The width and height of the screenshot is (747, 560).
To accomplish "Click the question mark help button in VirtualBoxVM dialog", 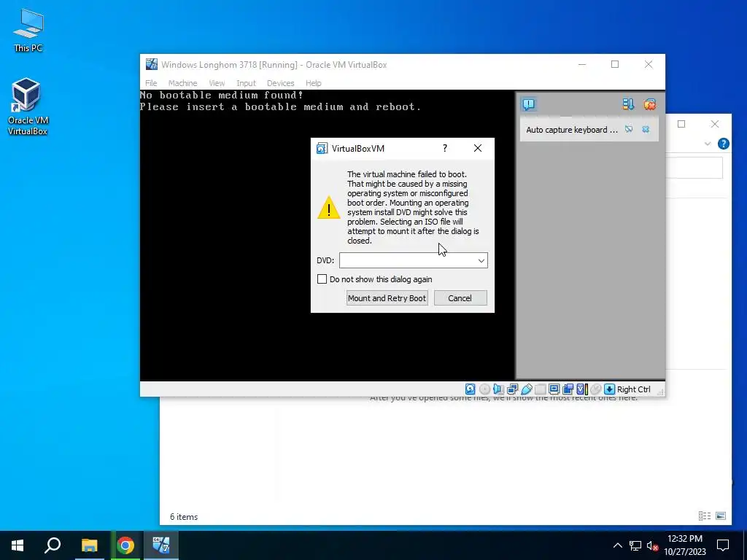I will (445, 148).
